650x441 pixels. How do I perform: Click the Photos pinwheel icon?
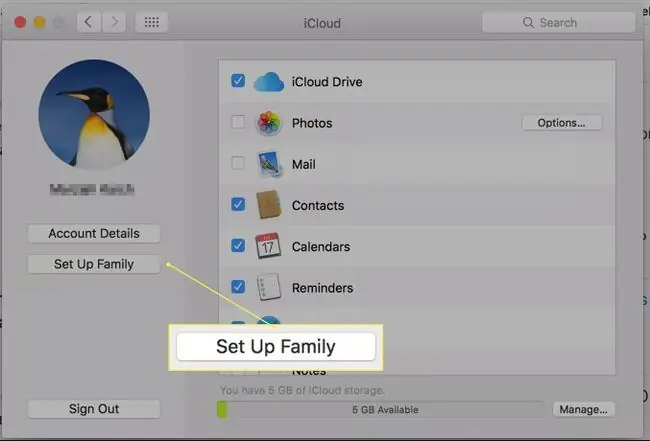point(269,123)
